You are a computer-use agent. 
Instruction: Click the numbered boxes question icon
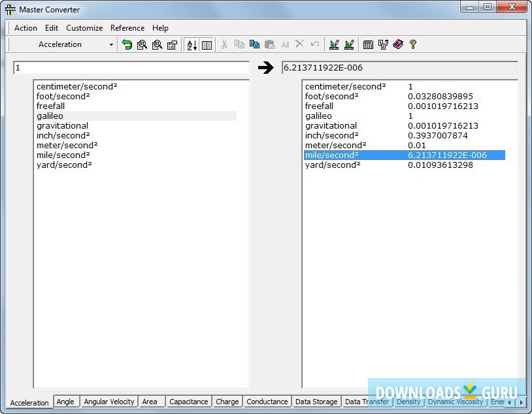(x=384, y=44)
